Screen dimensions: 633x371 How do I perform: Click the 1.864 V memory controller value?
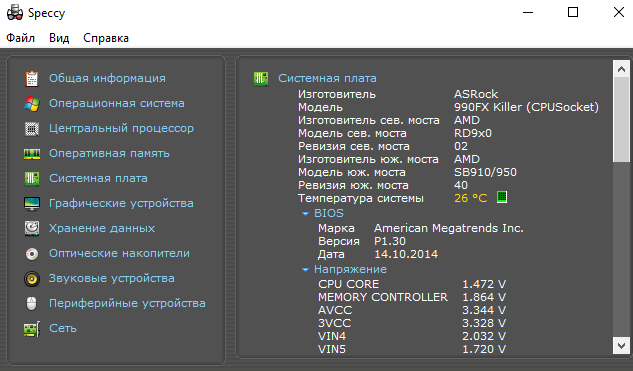[x=484, y=297]
